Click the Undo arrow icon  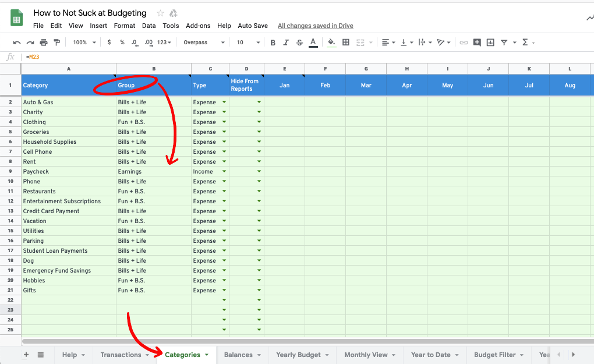coord(17,43)
